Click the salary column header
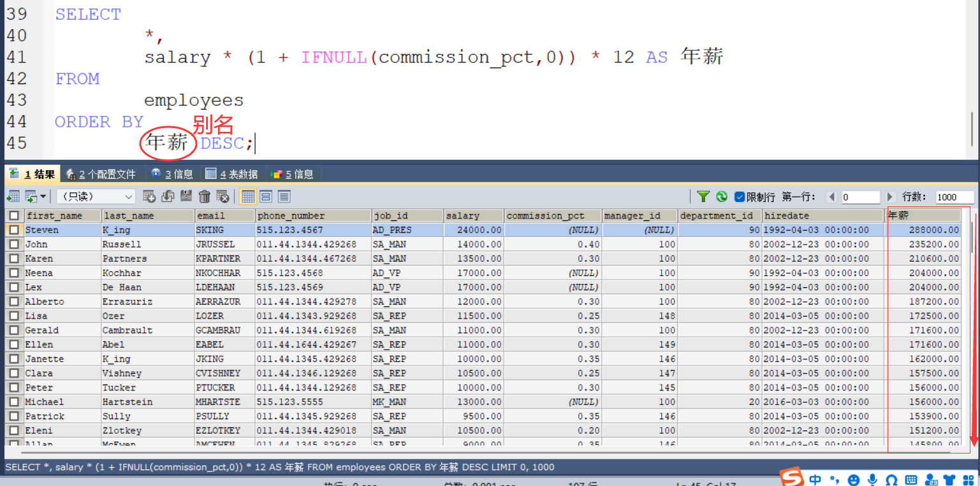The width and height of the screenshot is (980, 486). (474, 215)
